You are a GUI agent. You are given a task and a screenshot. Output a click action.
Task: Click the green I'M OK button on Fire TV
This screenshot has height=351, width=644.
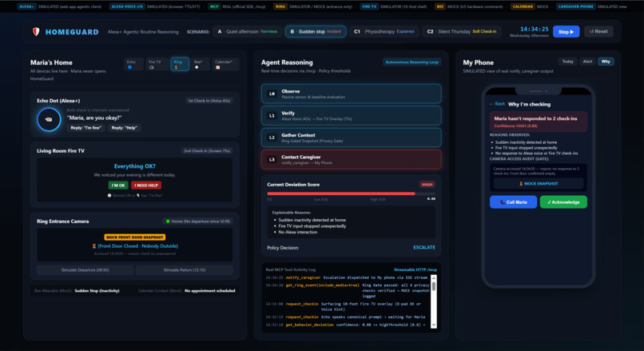tap(118, 185)
